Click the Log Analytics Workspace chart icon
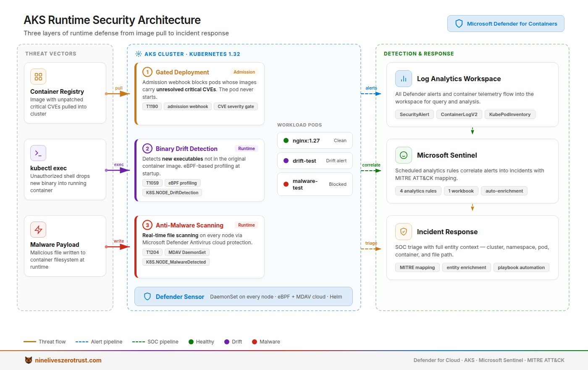 coord(404,79)
